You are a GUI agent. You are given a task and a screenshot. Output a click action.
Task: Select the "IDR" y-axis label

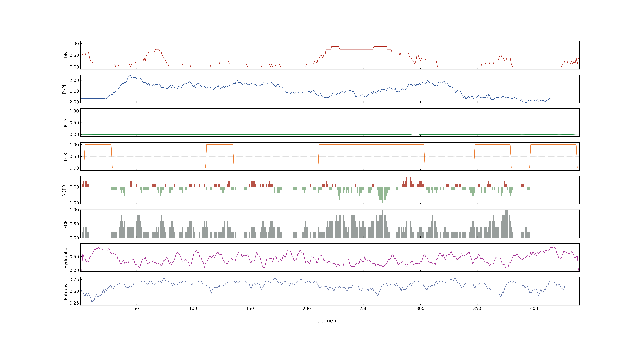coord(66,55)
